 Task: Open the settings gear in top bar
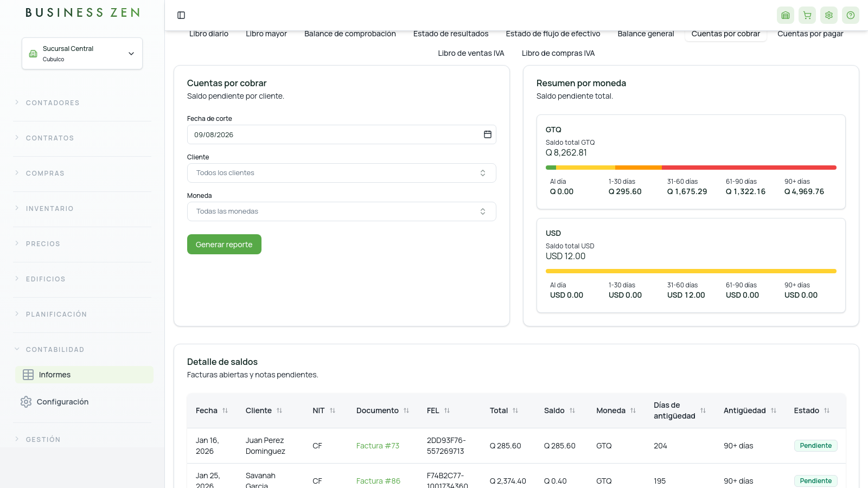coord(828,15)
